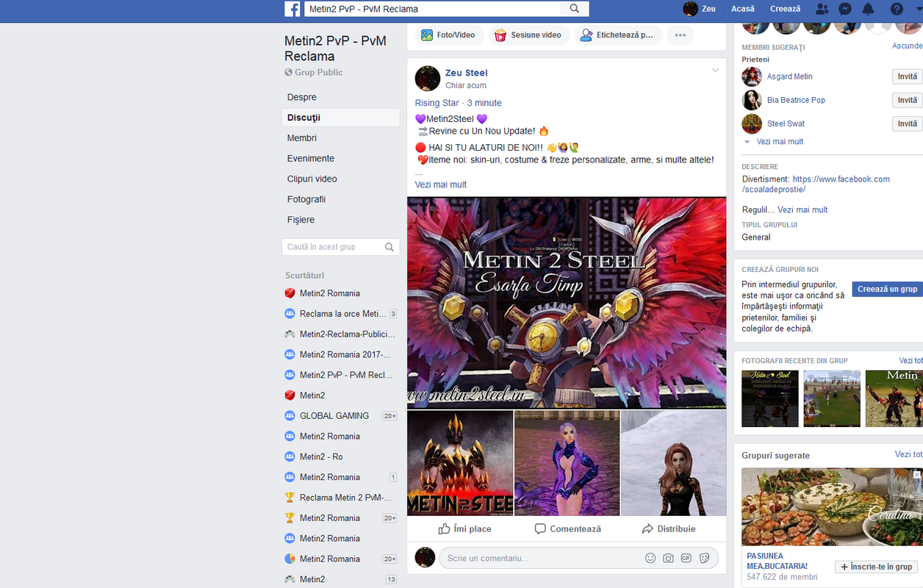
Task: Click the top Facebook search field
Action: click(432, 9)
